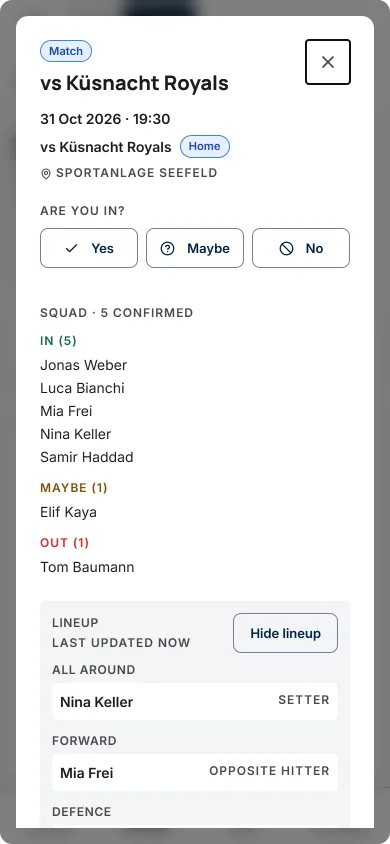Click Luca Bianchi in the In list
The height and width of the screenshot is (844, 390).
pos(82,388)
